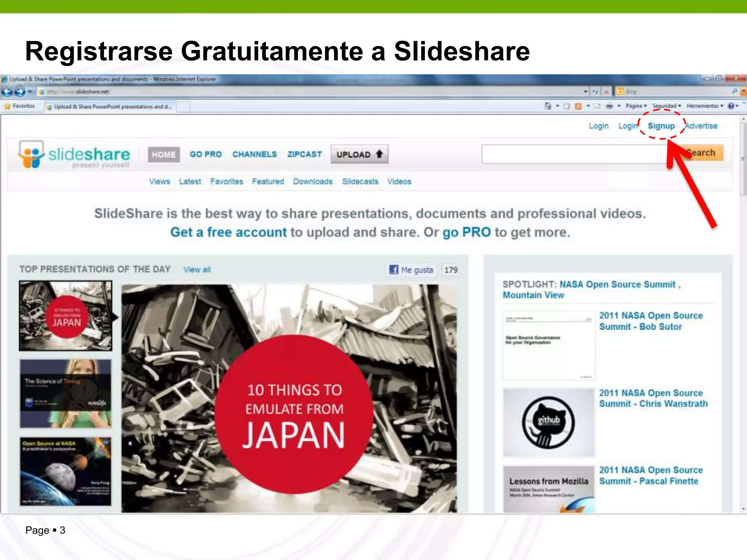Screen dimensions: 747x560
Task: Expand the Home icon dropdown arrow
Action: pyautogui.click(x=557, y=106)
